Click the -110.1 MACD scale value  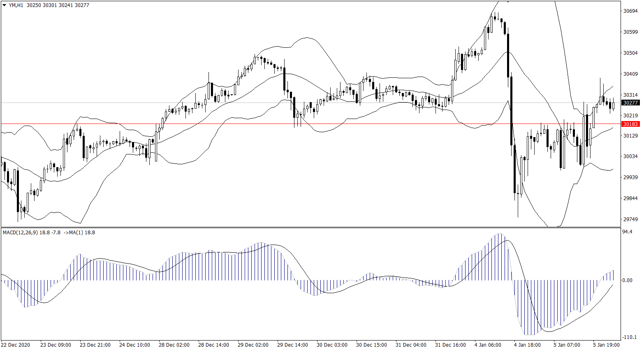[629, 337]
